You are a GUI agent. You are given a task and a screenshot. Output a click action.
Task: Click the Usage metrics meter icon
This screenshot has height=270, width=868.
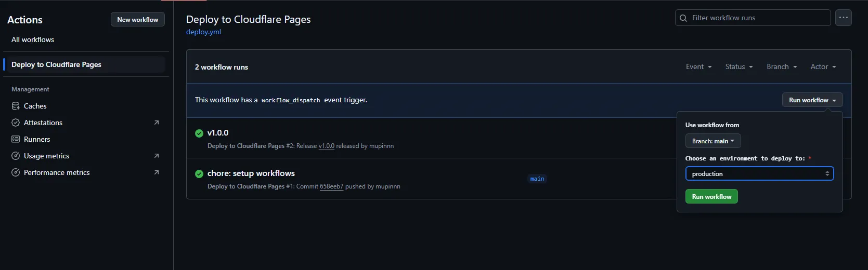click(x=16, y=156)
